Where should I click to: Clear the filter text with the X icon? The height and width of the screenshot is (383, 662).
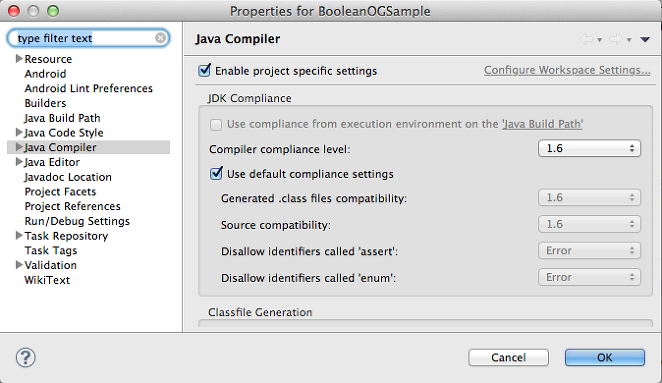tap(160, 38)
